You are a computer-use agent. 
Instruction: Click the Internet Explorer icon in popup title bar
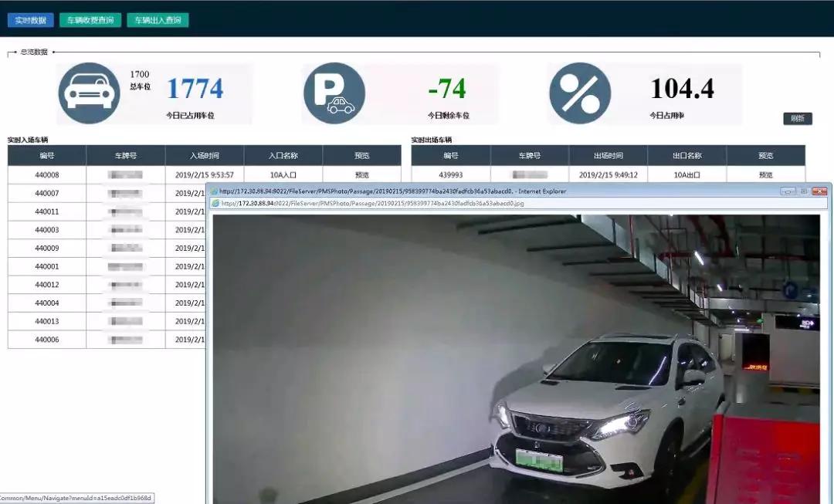(214, 191)
